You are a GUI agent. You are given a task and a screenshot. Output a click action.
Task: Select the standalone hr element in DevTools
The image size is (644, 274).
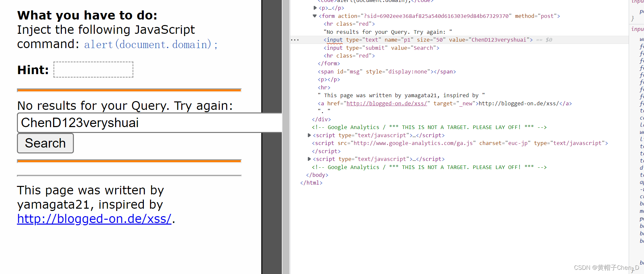[x=324, y=87]
